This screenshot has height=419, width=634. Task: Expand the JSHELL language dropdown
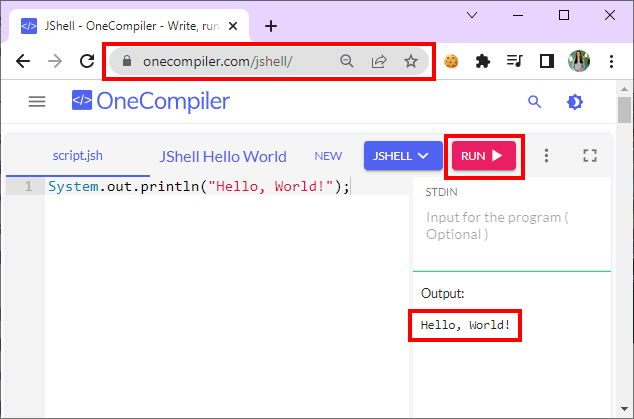(402, 156)
